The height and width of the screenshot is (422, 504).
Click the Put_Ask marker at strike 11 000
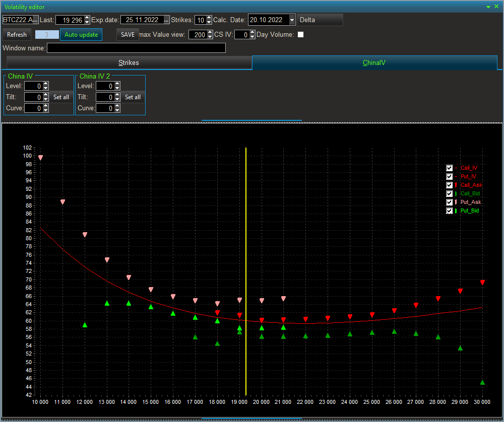[62, 202]
